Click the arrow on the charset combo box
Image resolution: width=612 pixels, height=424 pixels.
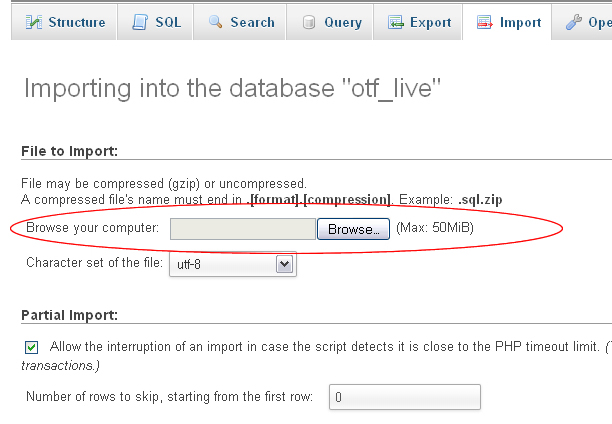pos(283,264)
